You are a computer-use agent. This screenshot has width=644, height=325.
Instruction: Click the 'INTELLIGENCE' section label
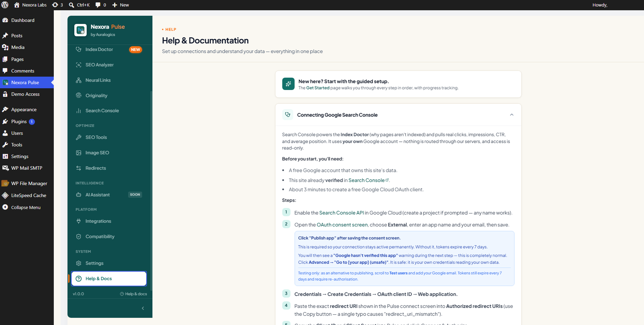90,183
